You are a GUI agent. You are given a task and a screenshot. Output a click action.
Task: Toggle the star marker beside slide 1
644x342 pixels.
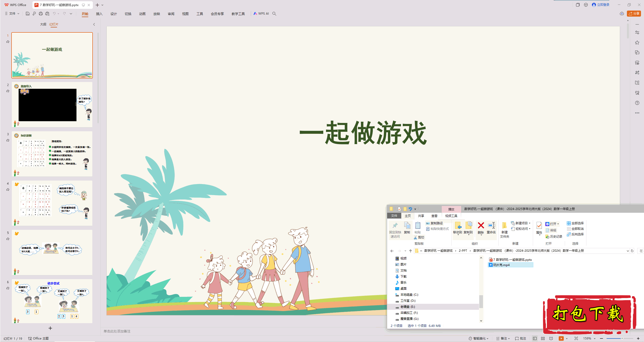tap(8, 42)
